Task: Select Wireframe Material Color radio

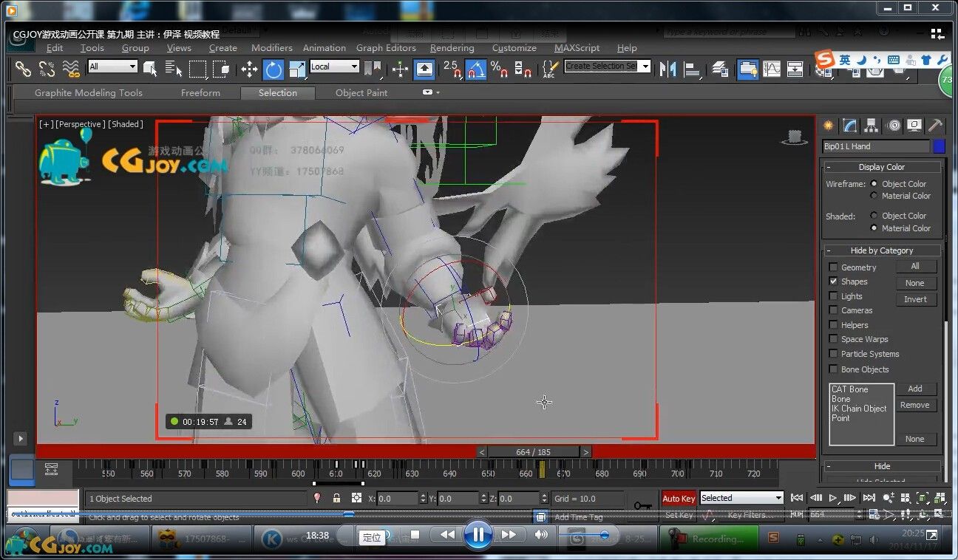Action: (x=874, y=196)
